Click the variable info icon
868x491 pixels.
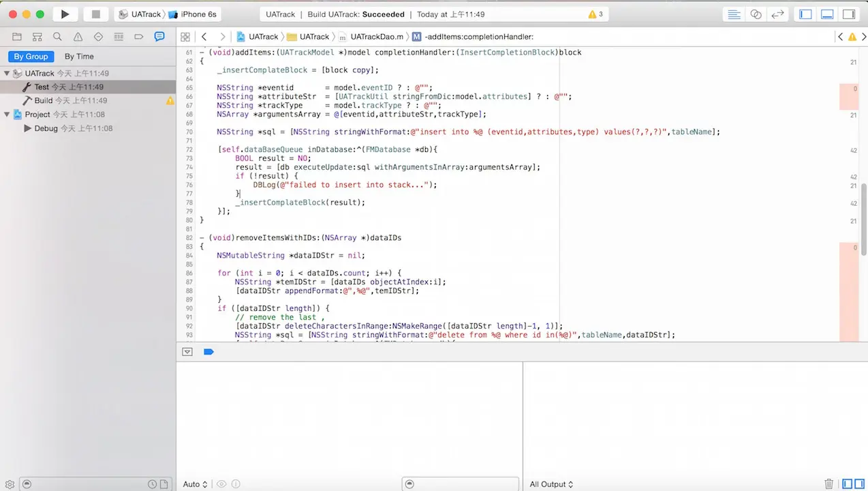[x=236, y=484]
